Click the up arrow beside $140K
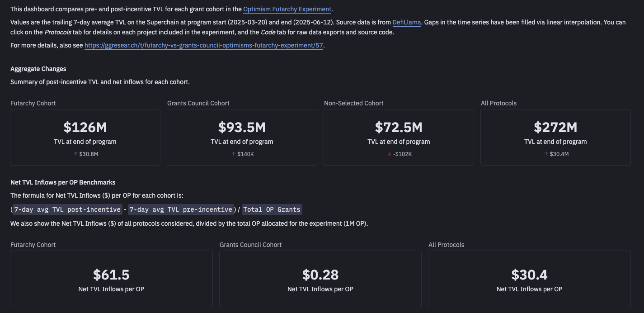 pyautogui.click(x=234, y=154)
